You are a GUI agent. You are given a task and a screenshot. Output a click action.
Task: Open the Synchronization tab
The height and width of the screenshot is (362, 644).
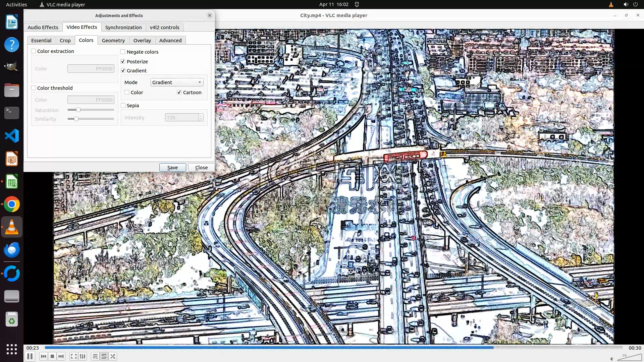click(123, 27)
